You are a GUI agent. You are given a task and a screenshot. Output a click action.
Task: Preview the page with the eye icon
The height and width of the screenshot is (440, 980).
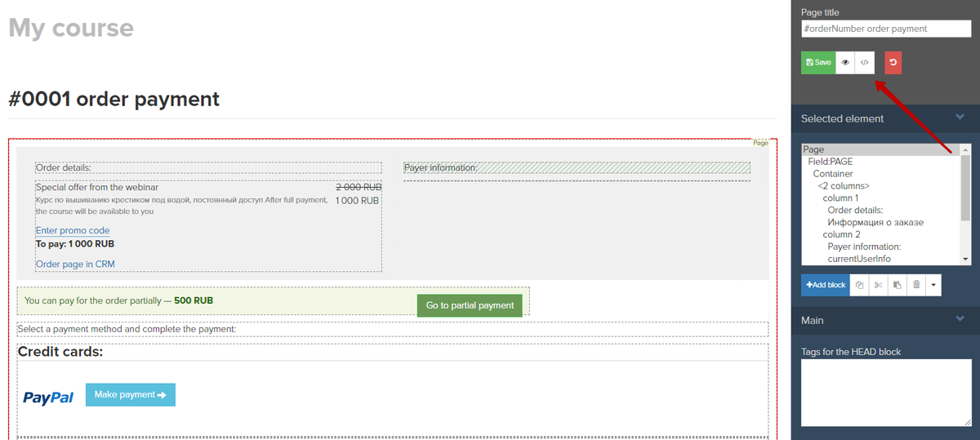pyautogui.click(x=845, y=62)
